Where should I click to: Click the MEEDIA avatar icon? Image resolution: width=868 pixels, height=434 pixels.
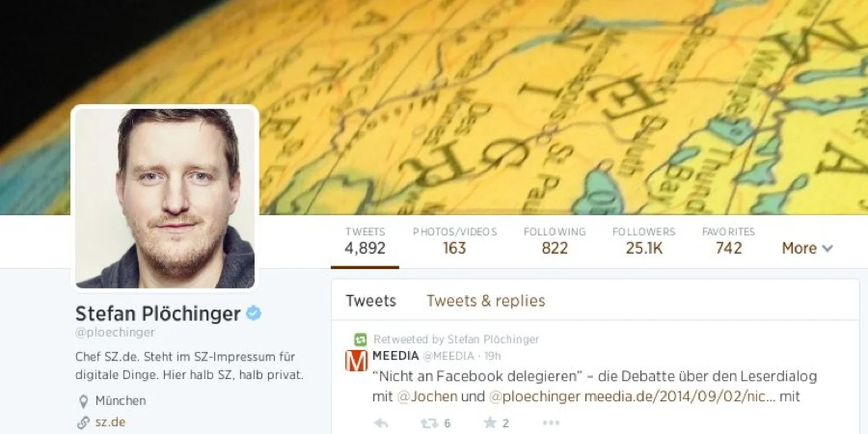(x=356, y=360)
